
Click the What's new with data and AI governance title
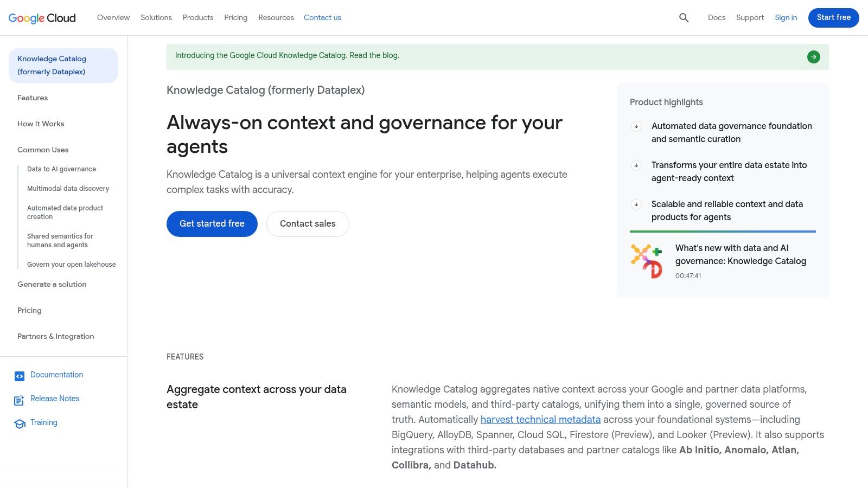pos(741,255)
